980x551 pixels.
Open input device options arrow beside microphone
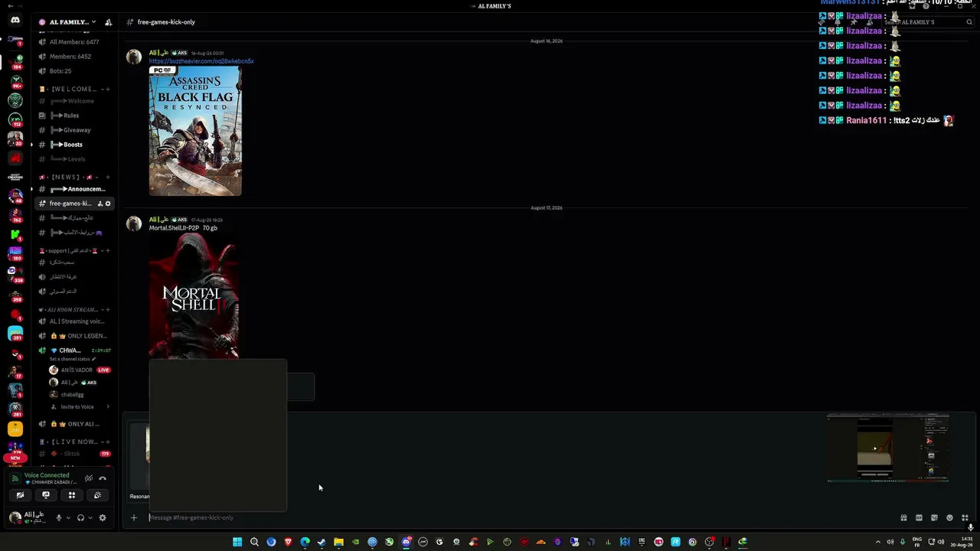pos(68,518)
